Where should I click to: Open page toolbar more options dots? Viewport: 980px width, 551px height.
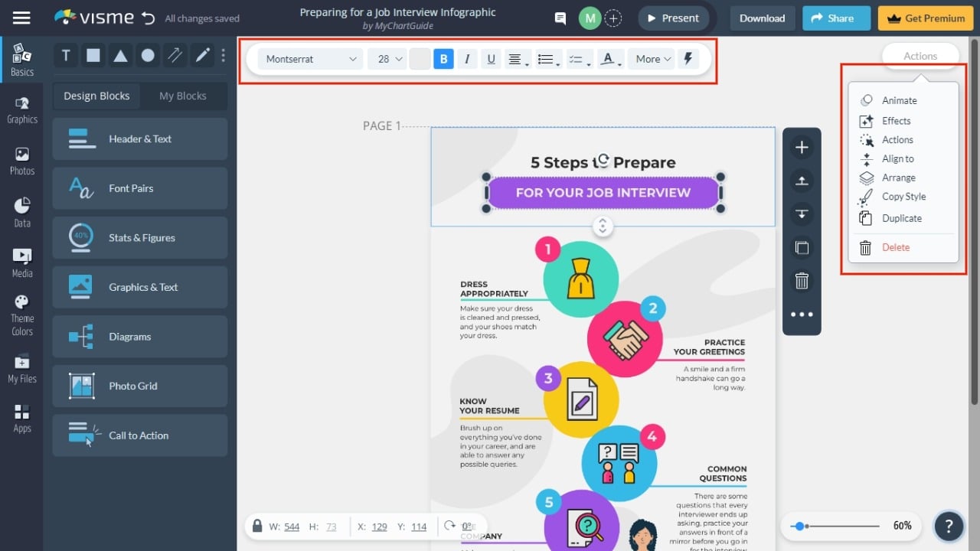pyautogui.click(x=802, y=315)
